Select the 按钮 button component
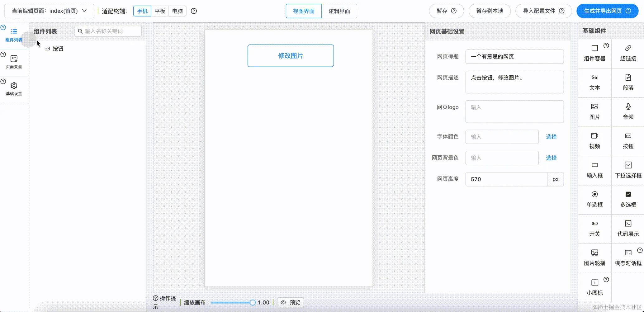644x312 pixels. [628, 141]
